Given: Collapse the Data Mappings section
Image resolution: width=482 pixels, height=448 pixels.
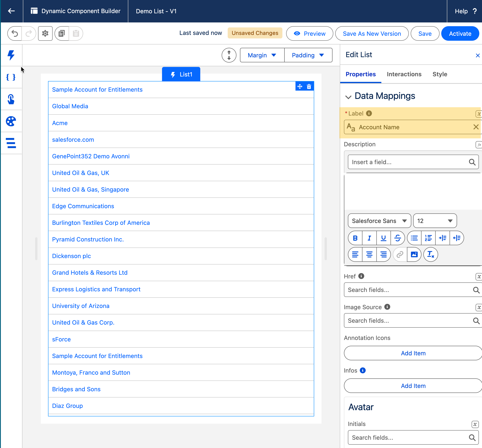Looking at the screenshot, I should pos(348,97).
